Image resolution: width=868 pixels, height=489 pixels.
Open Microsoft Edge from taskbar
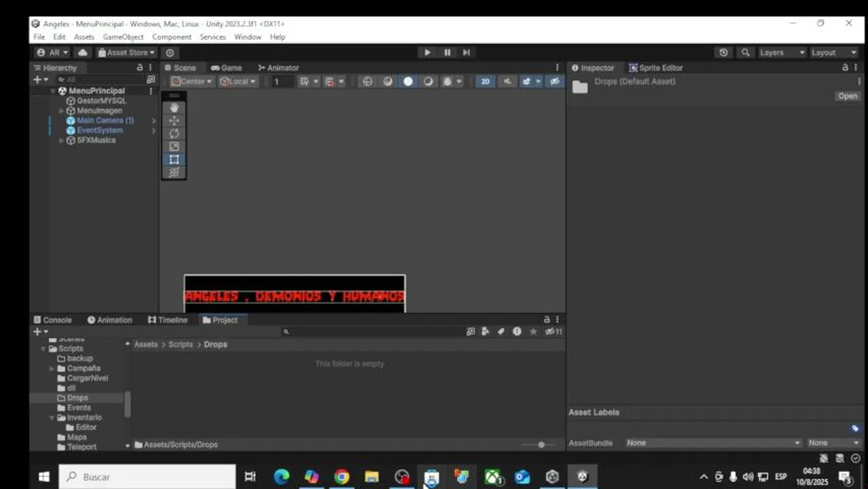click(x=281, y=477)
